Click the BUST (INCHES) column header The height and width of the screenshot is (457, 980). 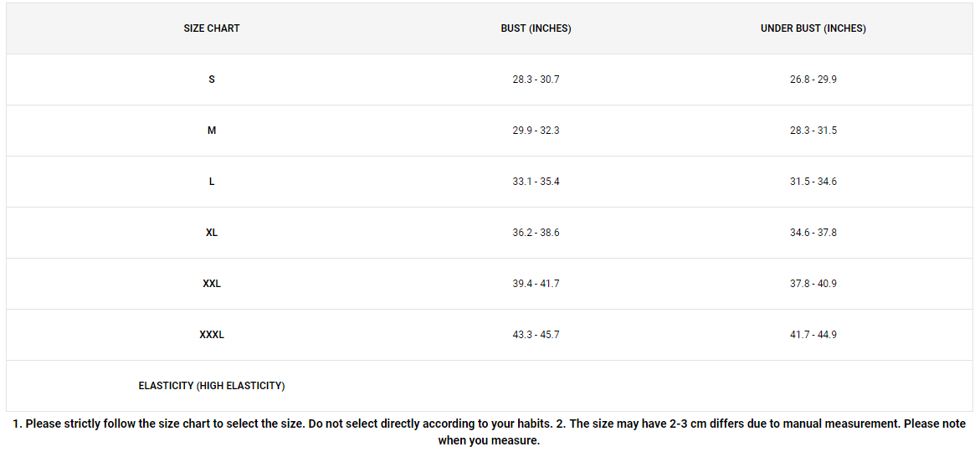(536, 28)
